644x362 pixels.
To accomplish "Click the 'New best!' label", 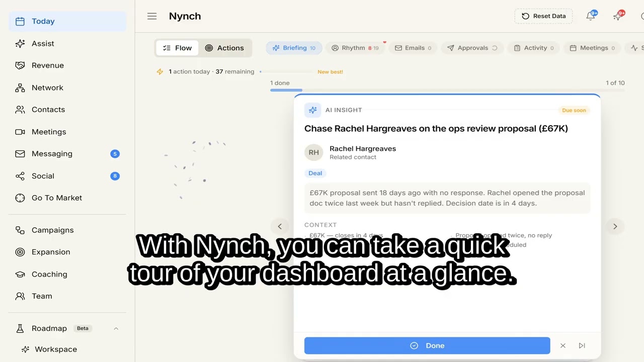I will (330, 72).
